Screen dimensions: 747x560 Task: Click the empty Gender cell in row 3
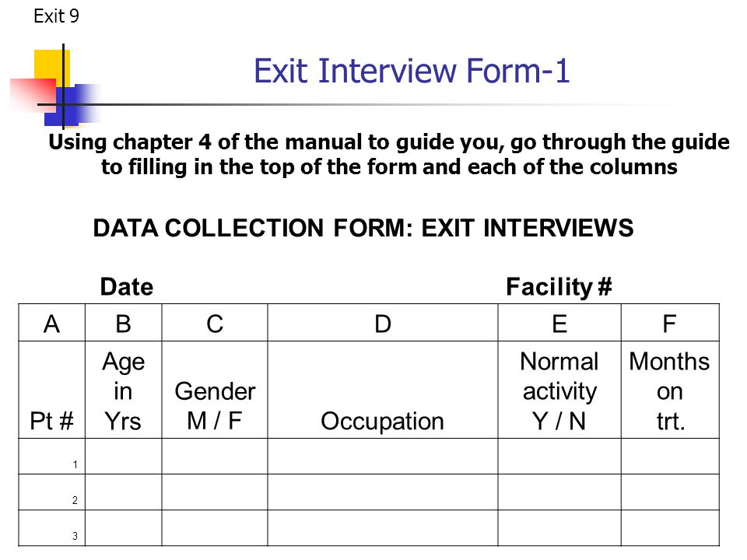215,528
